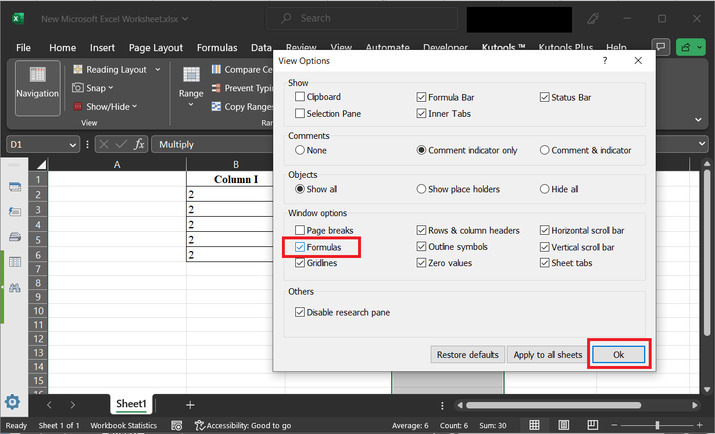
Task: Click the horizontal scrollbar thumb
Action: tap(554, 405)
